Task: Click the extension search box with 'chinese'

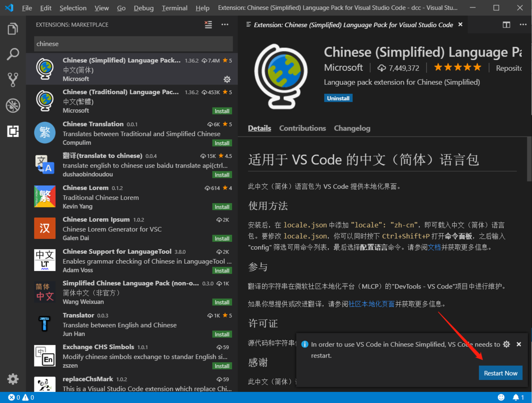Action: click(x=133, y=44)
